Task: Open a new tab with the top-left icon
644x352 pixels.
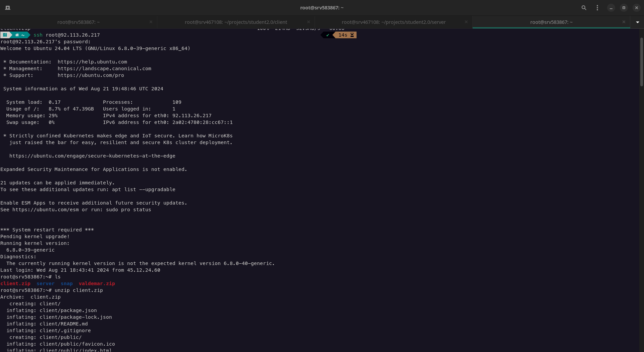Action: [x=8, y=8]
